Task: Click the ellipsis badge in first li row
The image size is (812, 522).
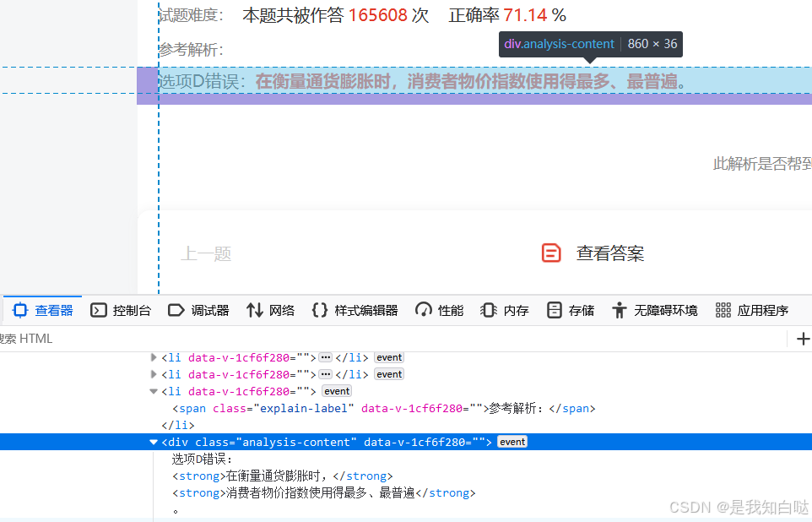Action: [x=325, y=357]
